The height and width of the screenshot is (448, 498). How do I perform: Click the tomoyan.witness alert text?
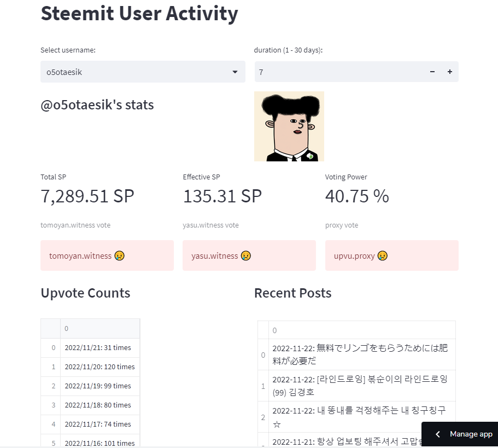point(80,256)
